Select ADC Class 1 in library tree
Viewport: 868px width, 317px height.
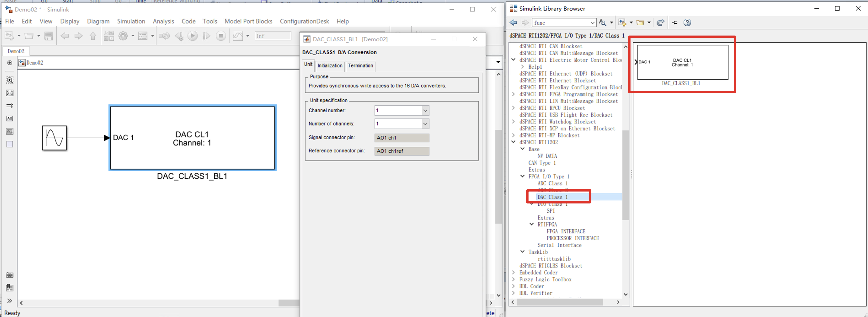pyautogui.click(x=552, y=184)
